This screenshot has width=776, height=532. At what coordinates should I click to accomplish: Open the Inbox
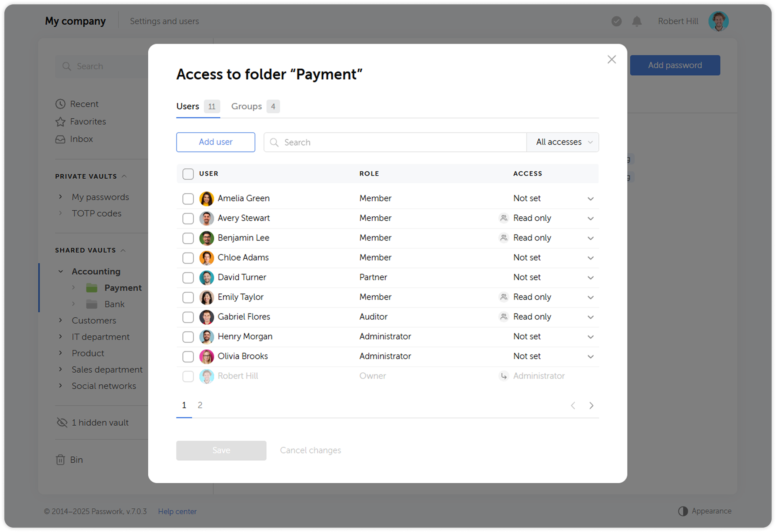[x=81, y=139]
